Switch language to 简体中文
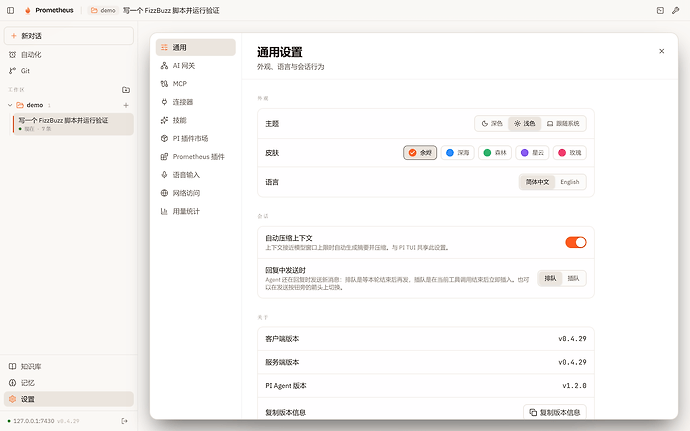This screenshot has width=690, height=431. [x=537, y=182]
